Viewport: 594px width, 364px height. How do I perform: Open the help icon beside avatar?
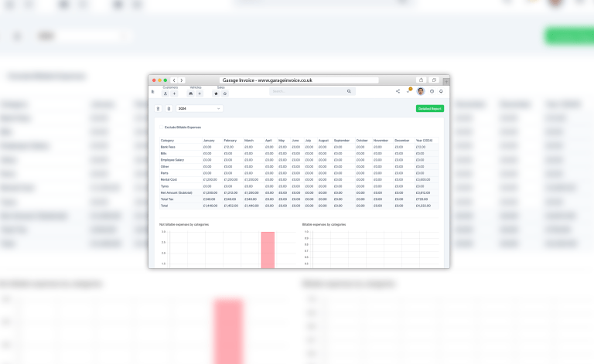432,91
